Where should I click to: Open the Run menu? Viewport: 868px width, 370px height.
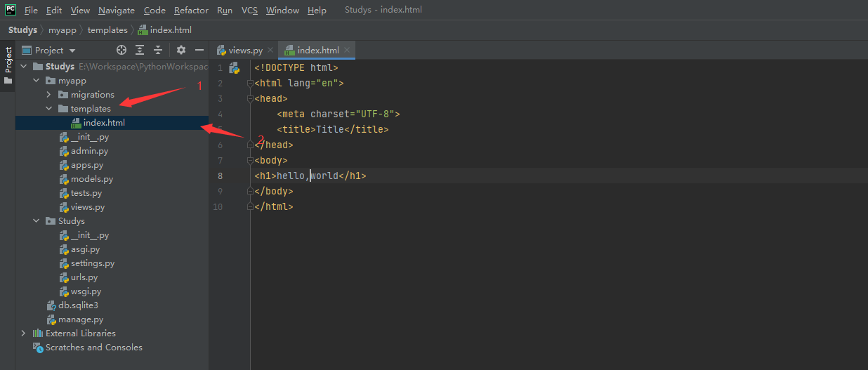coord(225,11)
